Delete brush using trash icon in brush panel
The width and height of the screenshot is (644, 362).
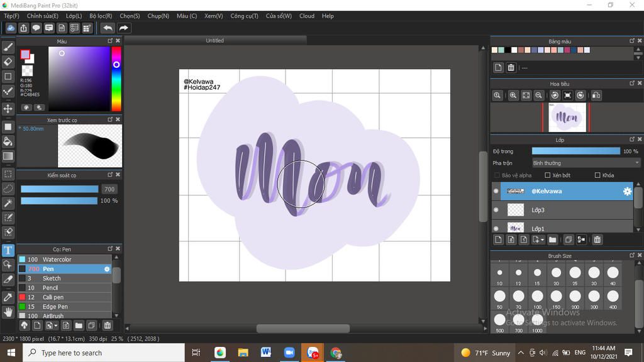coord(107,326)
